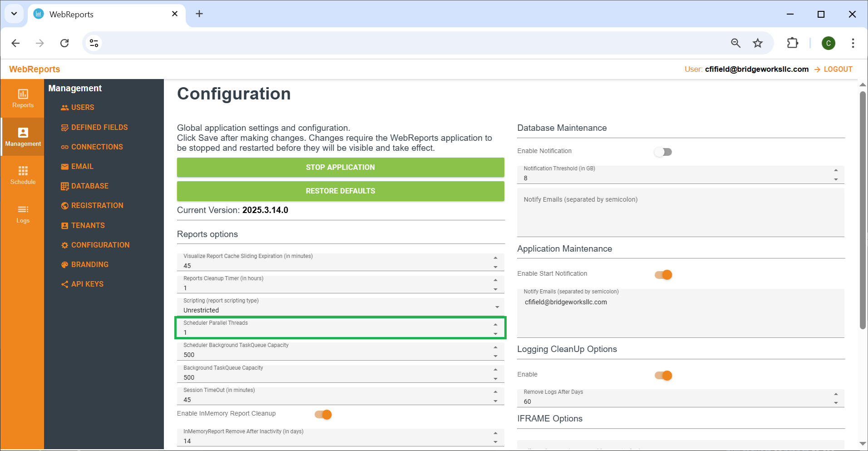The height and width of the screenshot is (451, 868).
Task: Click the scrollbar up arrow
Action: coord(863,85)
